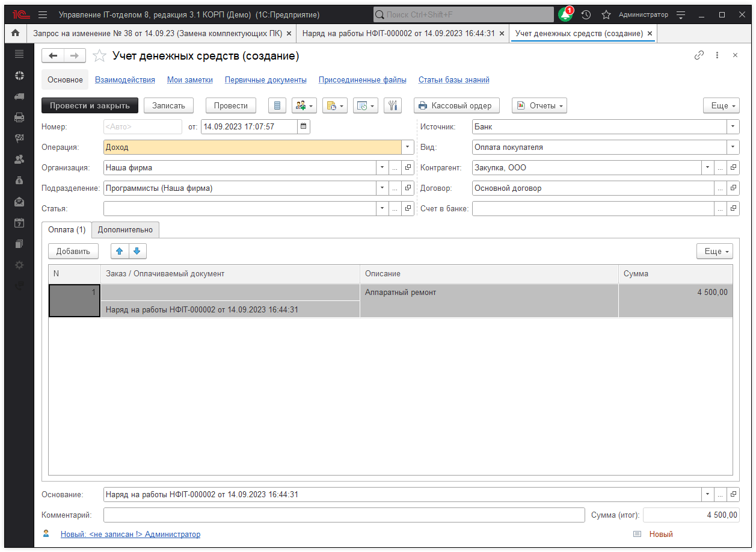
Task: Click the notifications bell icon
Action: (565, 14)
